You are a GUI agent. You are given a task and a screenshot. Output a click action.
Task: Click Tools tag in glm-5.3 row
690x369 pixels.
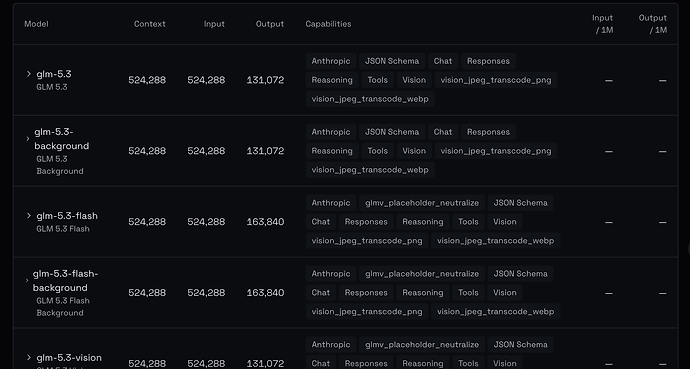coord(378,80)
